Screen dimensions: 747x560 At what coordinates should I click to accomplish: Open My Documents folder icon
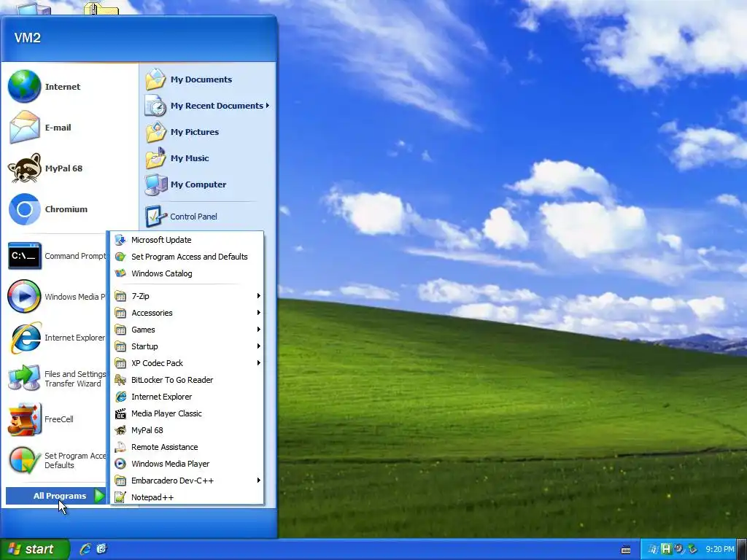click(155, 79)
